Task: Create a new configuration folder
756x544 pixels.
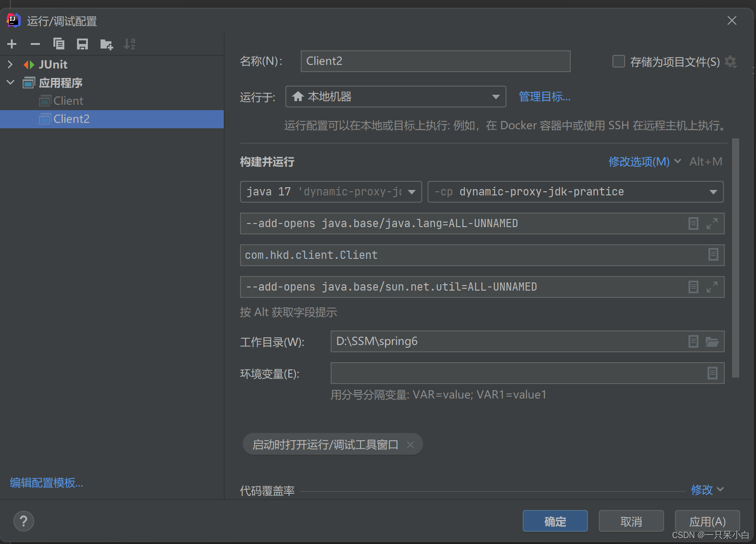Action: point(106,44)
